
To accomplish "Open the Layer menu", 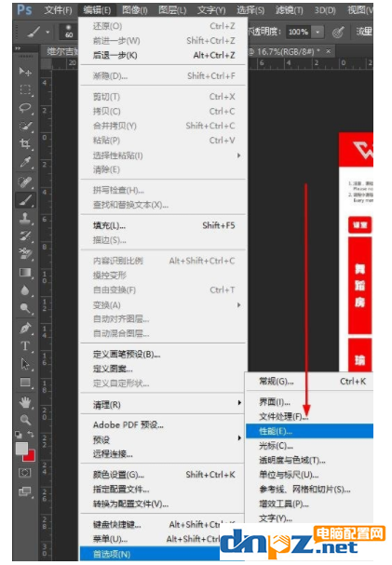I will pos(172,10).
